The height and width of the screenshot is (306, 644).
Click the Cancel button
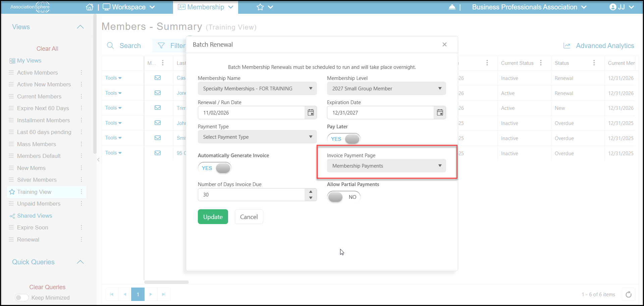tap(249, 217)
